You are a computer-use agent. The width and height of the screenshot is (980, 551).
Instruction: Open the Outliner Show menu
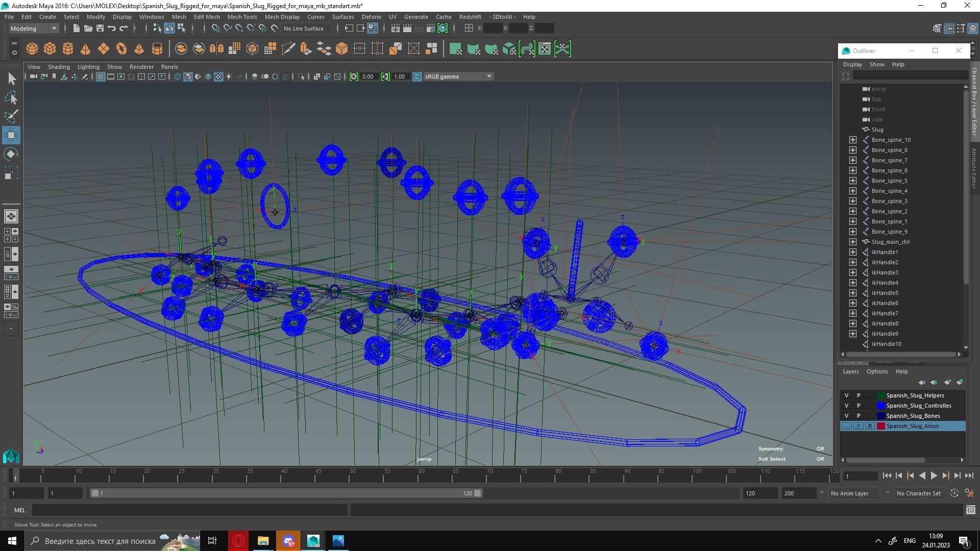877,64
